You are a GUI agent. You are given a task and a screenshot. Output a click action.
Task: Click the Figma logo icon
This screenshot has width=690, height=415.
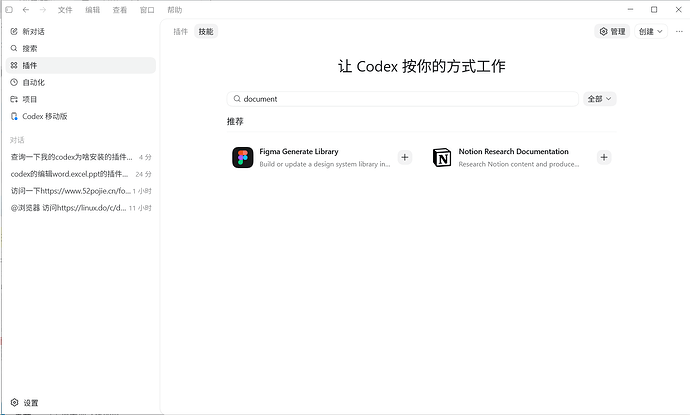pyautogui.click(x=243, y=158)
